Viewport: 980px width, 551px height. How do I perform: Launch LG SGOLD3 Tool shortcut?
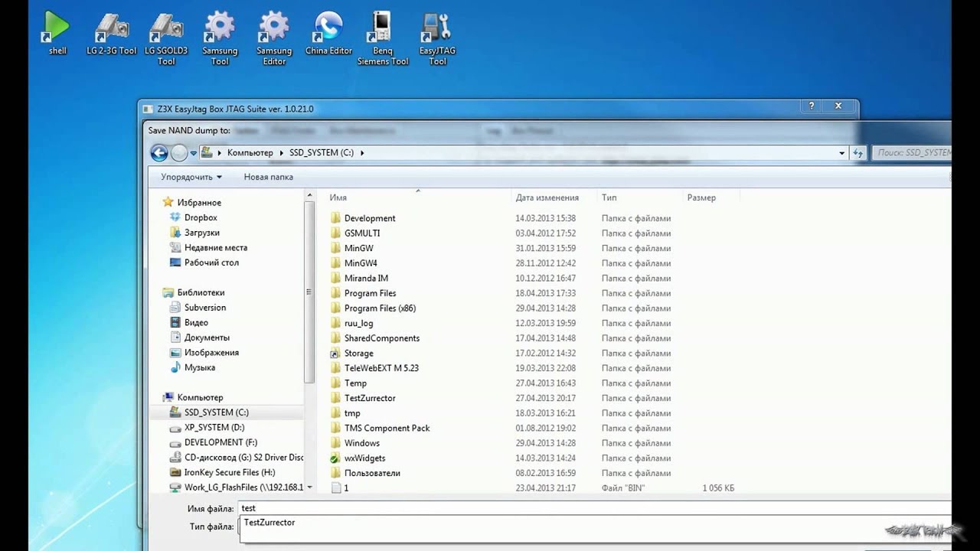(166, 38)
